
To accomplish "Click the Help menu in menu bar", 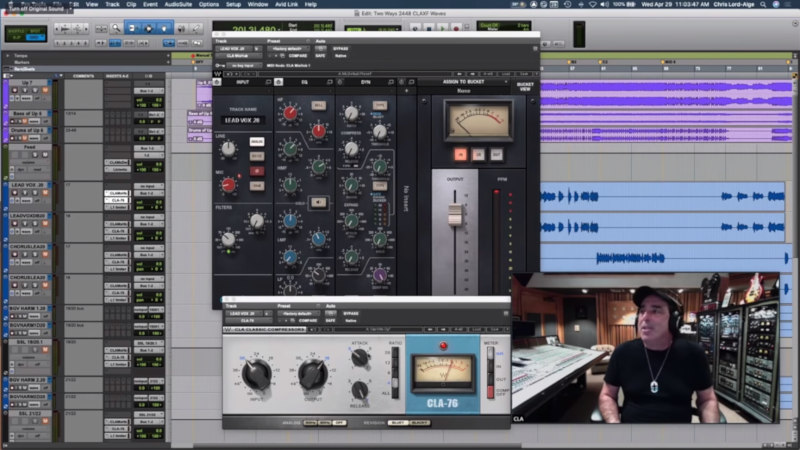I will coord(311,4).
